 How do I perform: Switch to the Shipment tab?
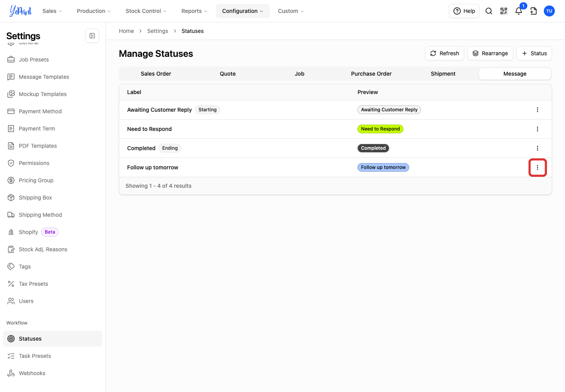pyautogui.click(x=443, y=74)
